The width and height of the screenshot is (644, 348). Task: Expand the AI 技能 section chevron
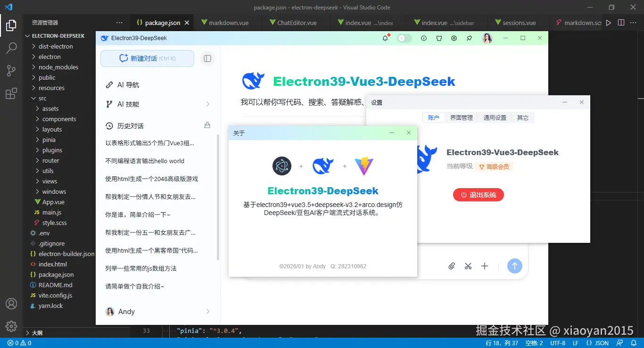[x=207, y=104]
